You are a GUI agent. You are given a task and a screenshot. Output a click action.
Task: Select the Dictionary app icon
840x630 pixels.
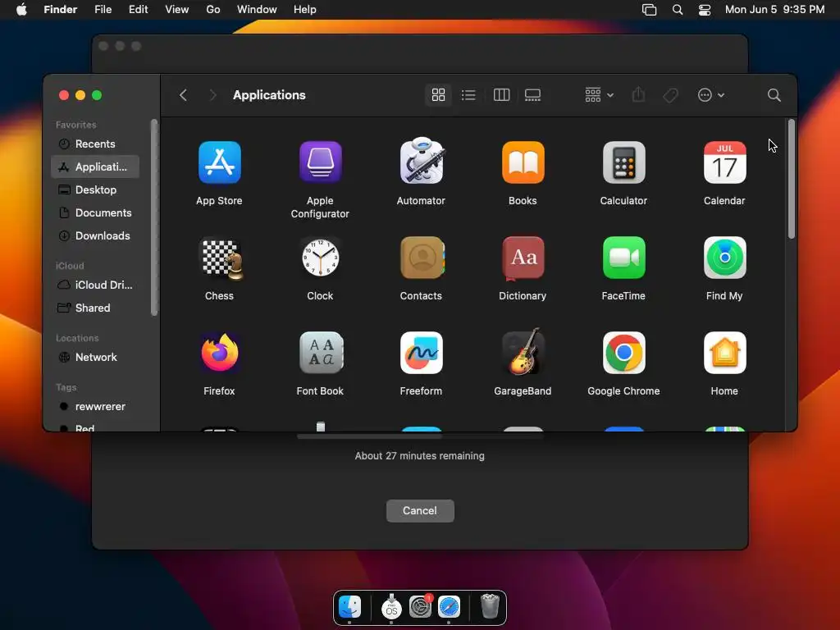tap(523, 258)
